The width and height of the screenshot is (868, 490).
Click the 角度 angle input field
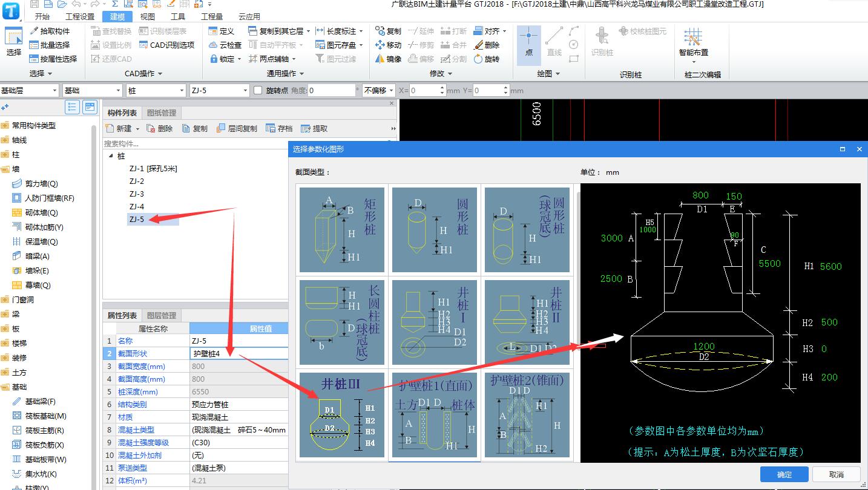tap(332, 90)
